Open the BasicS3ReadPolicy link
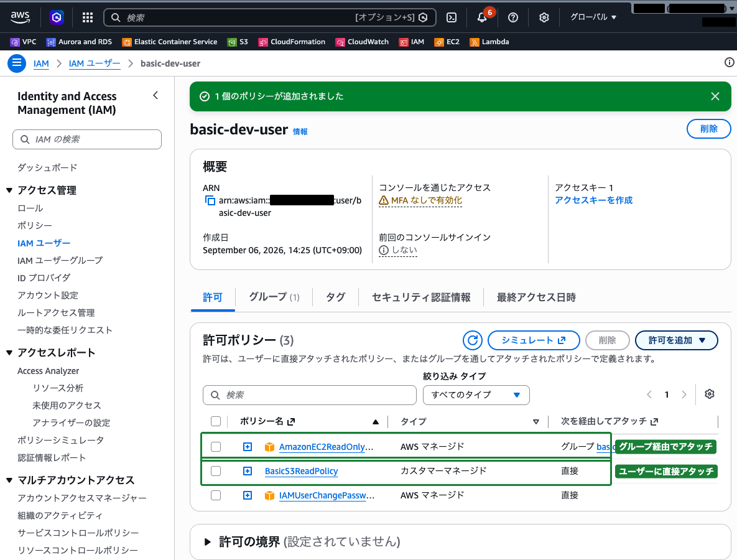737x560 pixels. [301, 471]
